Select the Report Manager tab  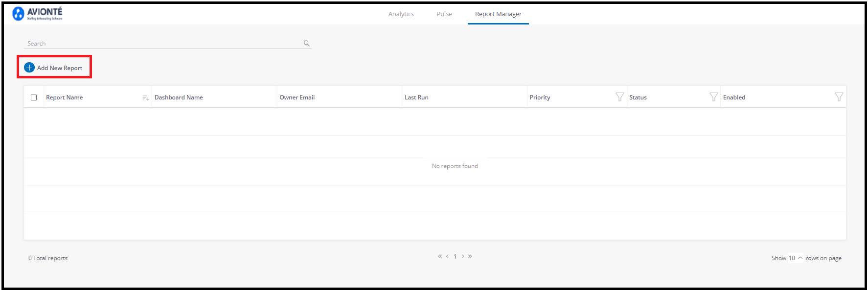point(498,14)
